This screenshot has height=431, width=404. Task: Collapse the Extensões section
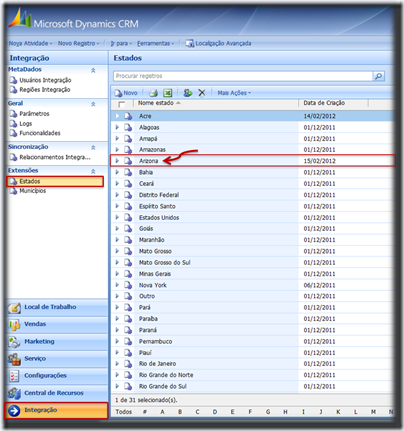coord(93,171)
